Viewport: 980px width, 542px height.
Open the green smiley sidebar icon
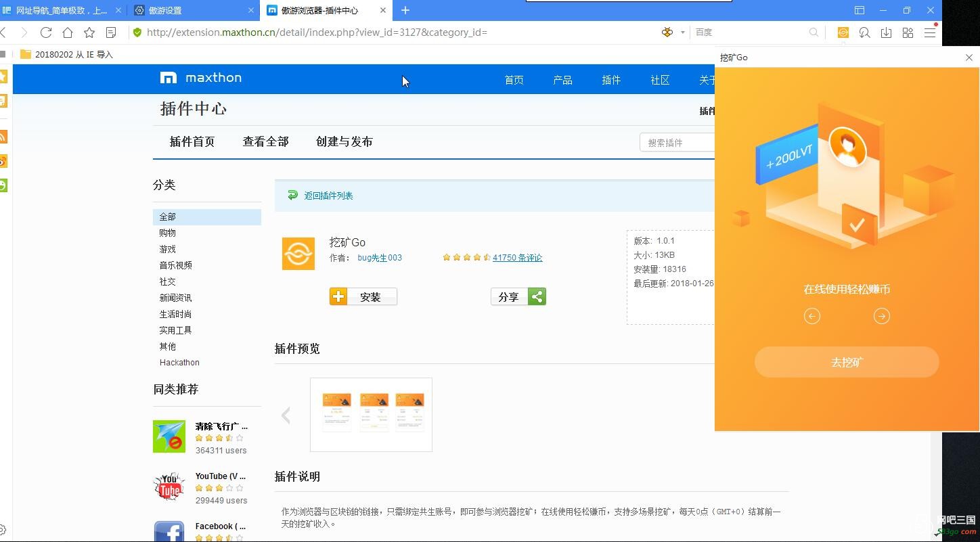(x=3, y=185)
